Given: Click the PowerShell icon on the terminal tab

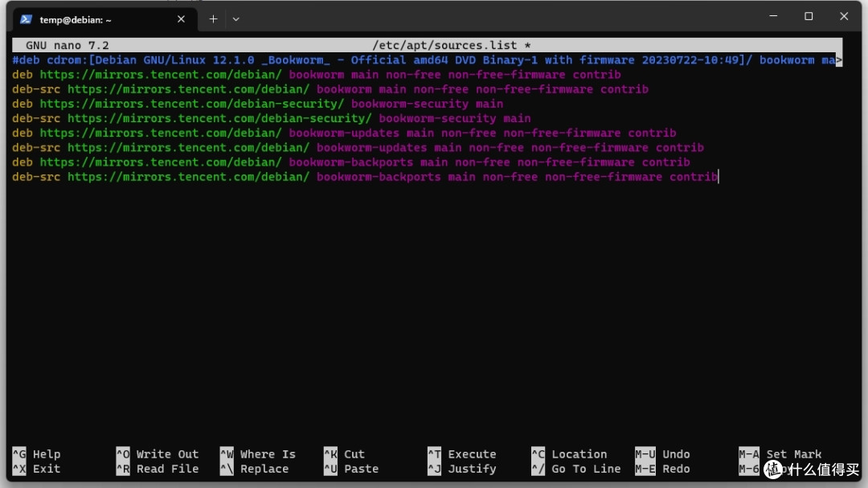Looking at the screenshot, I should click(26, 19).
